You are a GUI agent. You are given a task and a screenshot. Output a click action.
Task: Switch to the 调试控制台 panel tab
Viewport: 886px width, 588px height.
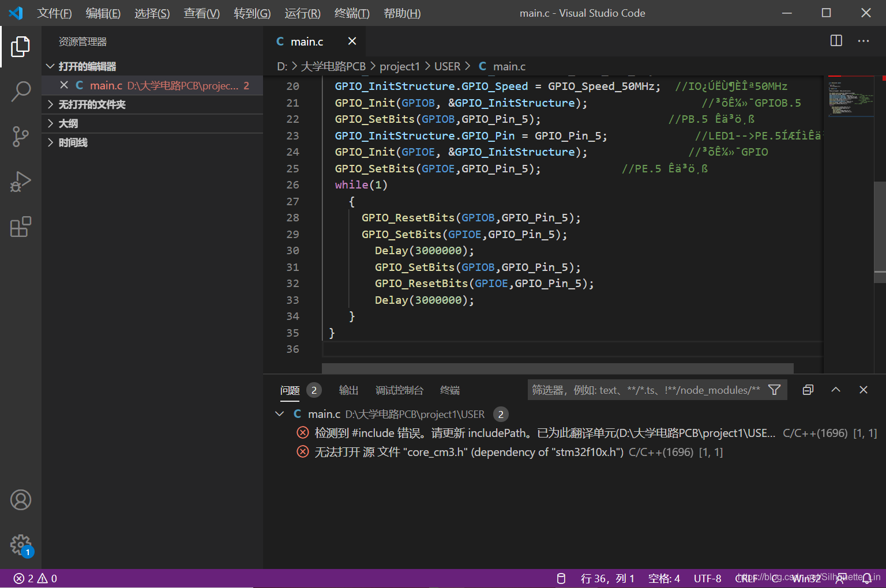coord(399,390)
